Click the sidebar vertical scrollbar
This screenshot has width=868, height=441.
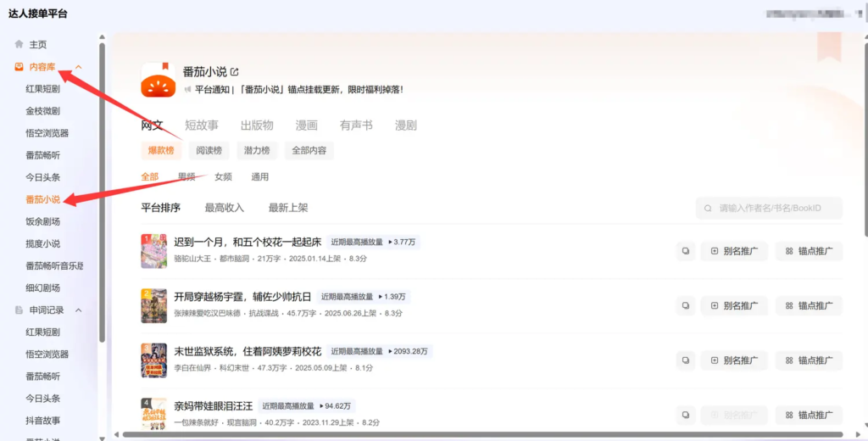tap(102, 193)
